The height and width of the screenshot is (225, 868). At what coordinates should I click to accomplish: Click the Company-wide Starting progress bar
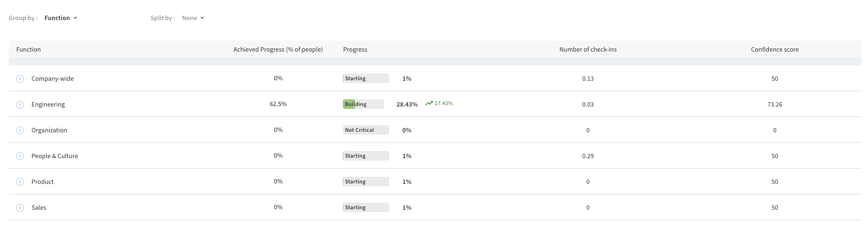pos(366,78)
